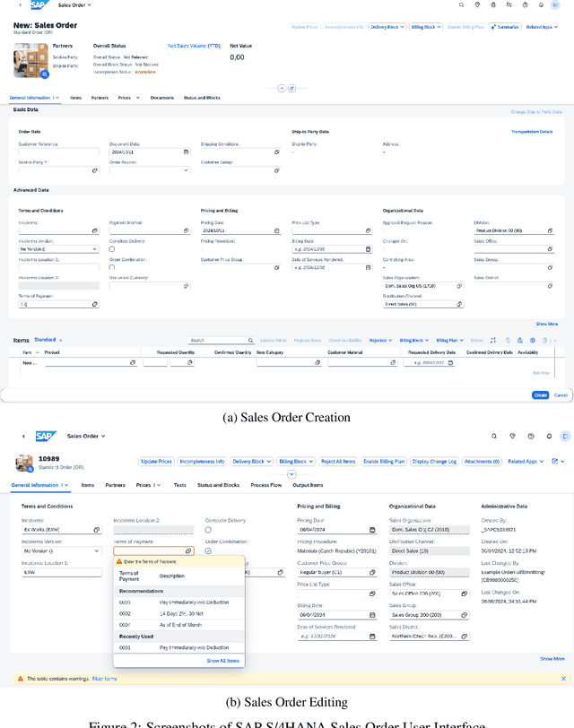Expand the Delivery Block dropdown in the Sales Order Creation screen

click(x=387, y=27)
